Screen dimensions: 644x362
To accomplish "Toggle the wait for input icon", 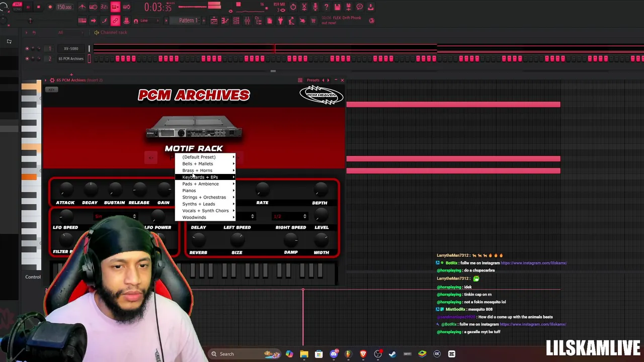I will pyautogui.click(x=93, y=7).
